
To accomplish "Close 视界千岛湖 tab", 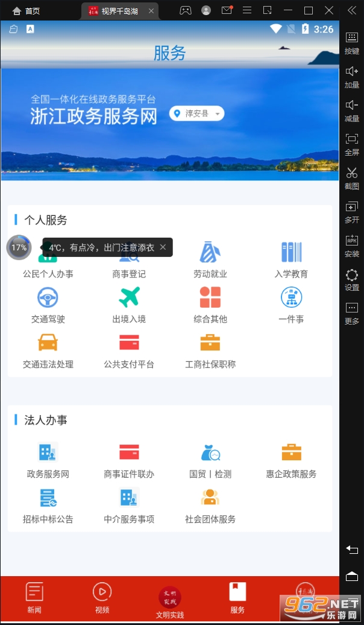I will 151,11.
